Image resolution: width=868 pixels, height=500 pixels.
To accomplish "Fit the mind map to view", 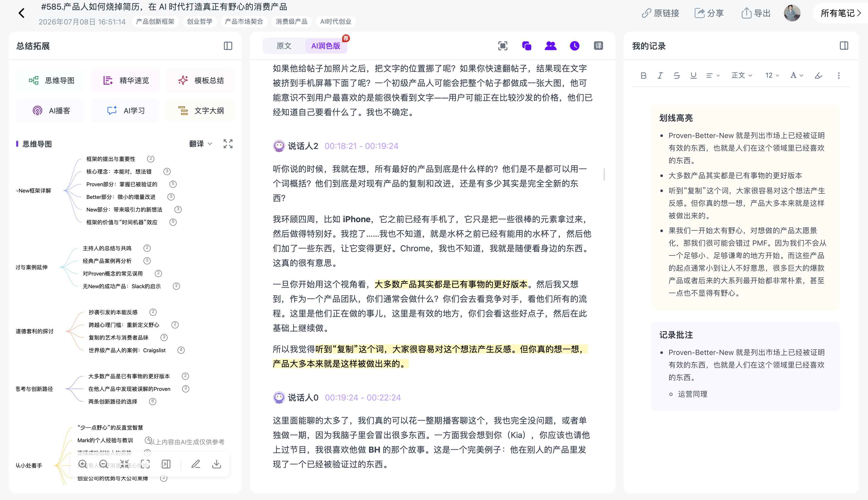I will coord(145,464).
